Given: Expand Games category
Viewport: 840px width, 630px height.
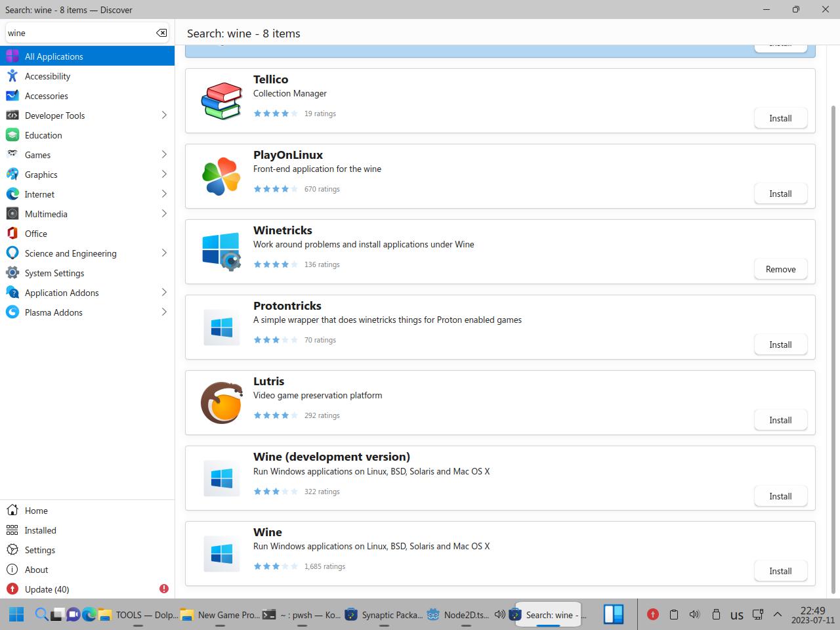Looking at the screenshot, I should tap(164, 155).
